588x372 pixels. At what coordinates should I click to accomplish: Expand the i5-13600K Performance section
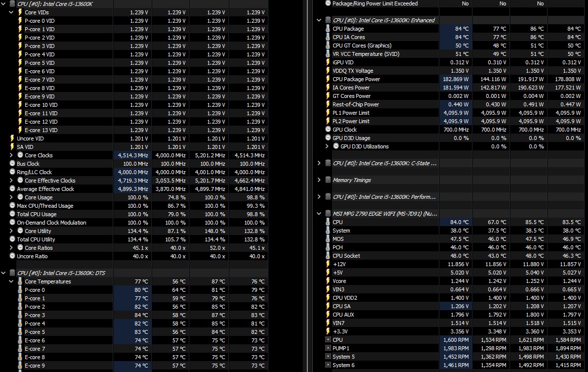pos(319,197)
